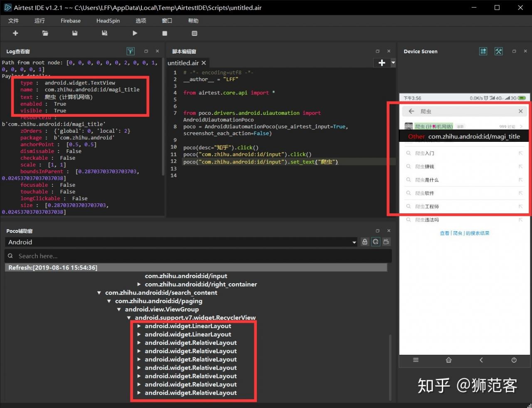Open the dropdown beside the new-tab plus
This screenshot has height=408, width=532.
[393, 63]
